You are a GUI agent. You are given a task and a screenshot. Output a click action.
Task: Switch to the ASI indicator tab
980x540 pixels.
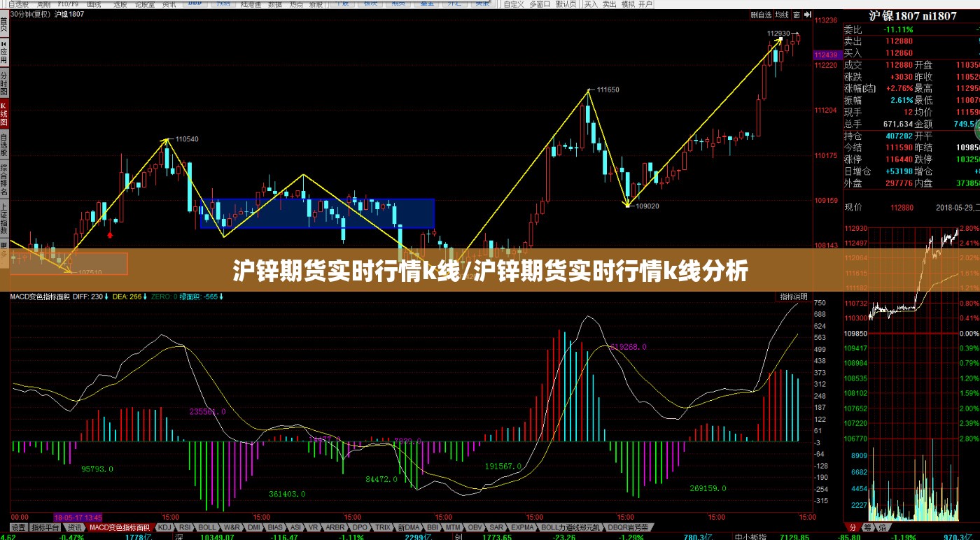point(296,527)
